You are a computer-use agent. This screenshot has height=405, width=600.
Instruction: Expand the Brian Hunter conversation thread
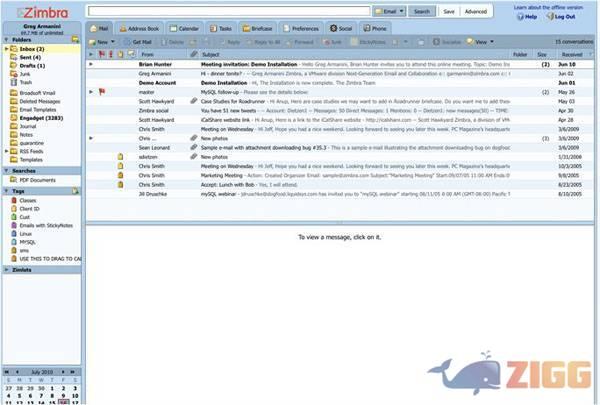point(91,64)
